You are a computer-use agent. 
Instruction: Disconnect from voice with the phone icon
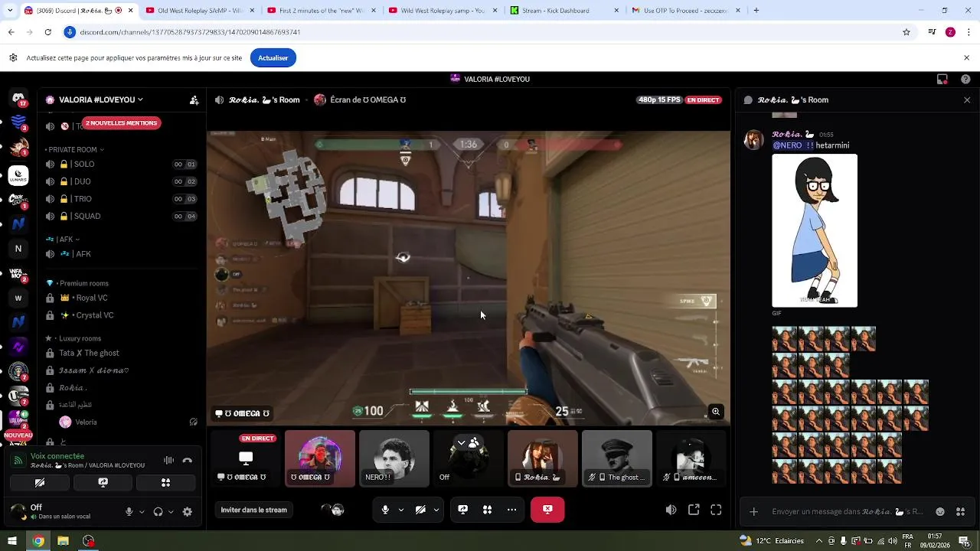[x=188, y=461]
